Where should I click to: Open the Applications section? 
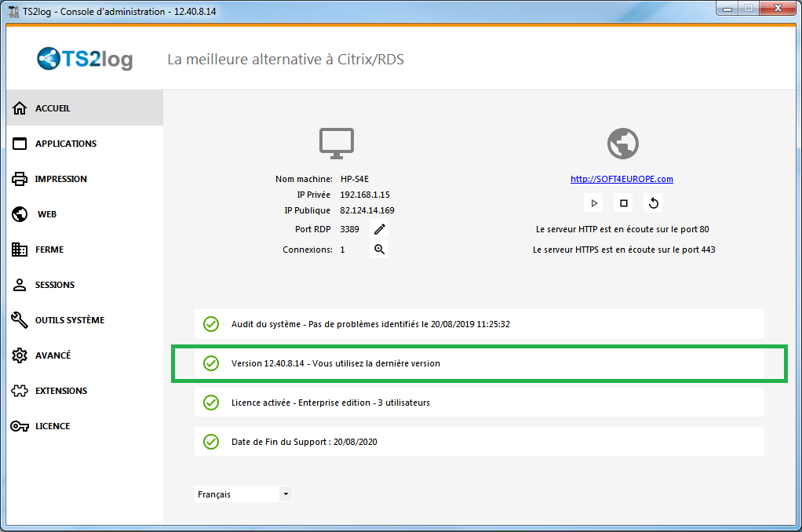(x=85, y=144)
